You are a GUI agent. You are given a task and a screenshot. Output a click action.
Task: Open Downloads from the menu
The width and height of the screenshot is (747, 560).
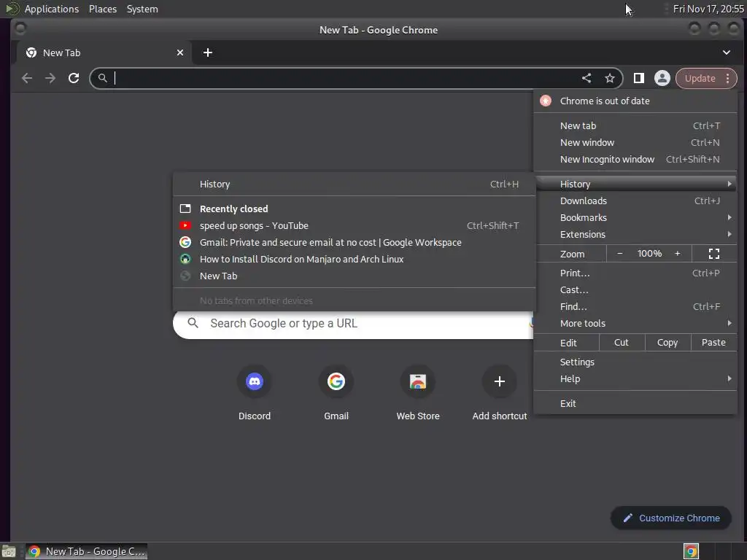click(635, 201)
